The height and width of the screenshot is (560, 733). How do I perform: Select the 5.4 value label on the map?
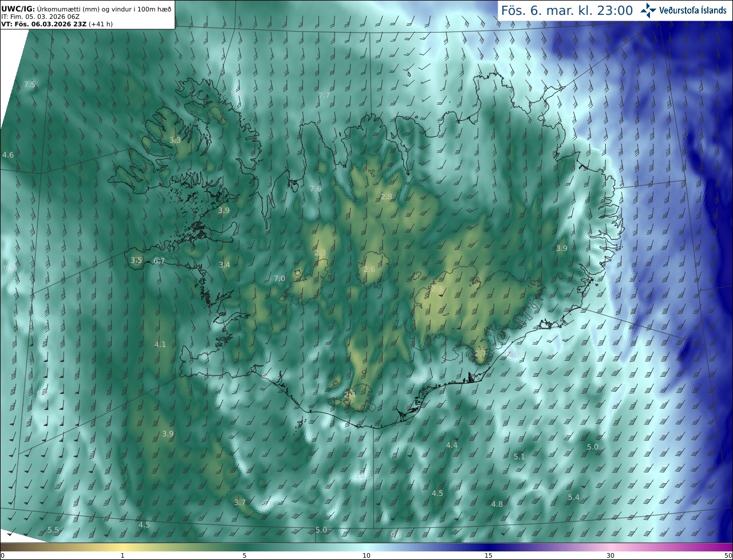(574, 497)
